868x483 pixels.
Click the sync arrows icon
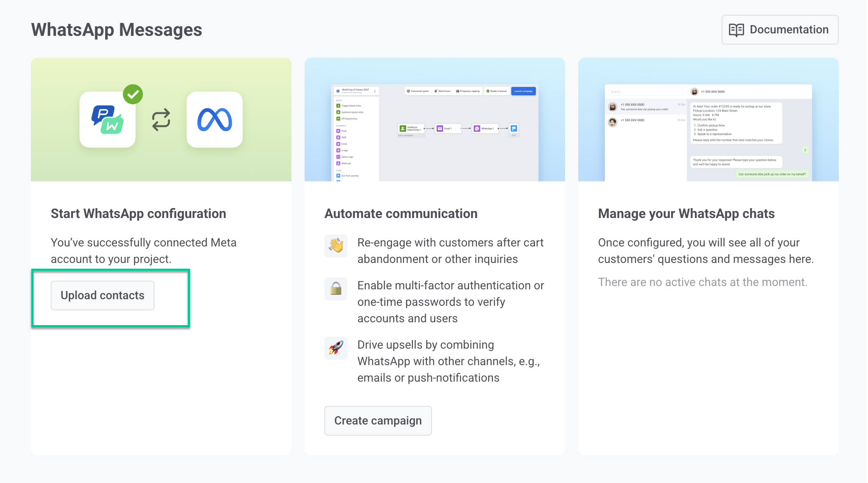click(x=161, y=120)
